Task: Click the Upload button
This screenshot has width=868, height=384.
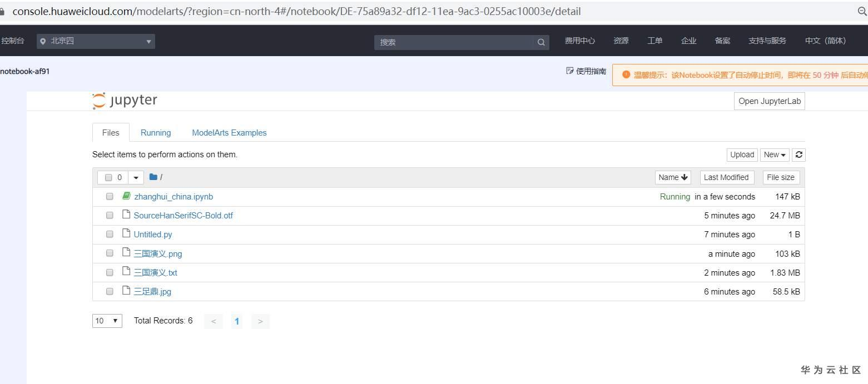Action: coord(742,154)
